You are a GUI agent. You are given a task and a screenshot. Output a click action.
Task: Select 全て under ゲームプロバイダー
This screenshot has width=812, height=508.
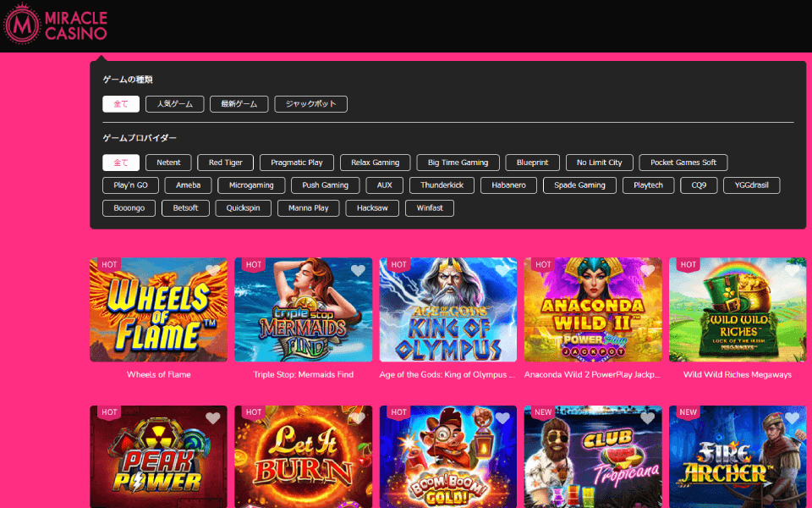(121, 163)
